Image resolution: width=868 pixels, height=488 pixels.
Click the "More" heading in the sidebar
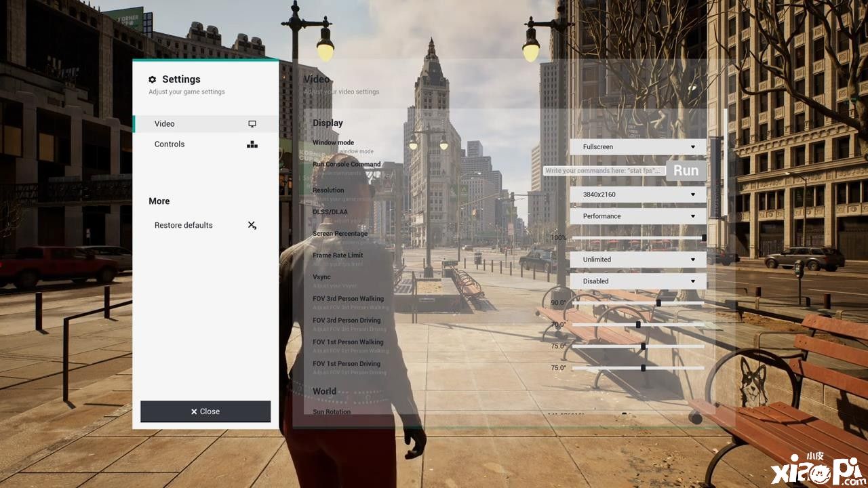159,201
